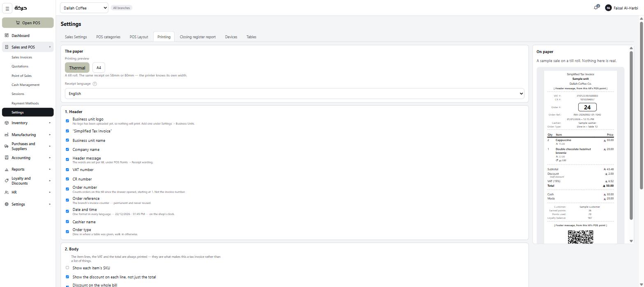Image resolution: width=644 pixels, height=287 pixels.
Task: Expand Purchases and Suppliers submenu arrow
Action: point(50,146)
